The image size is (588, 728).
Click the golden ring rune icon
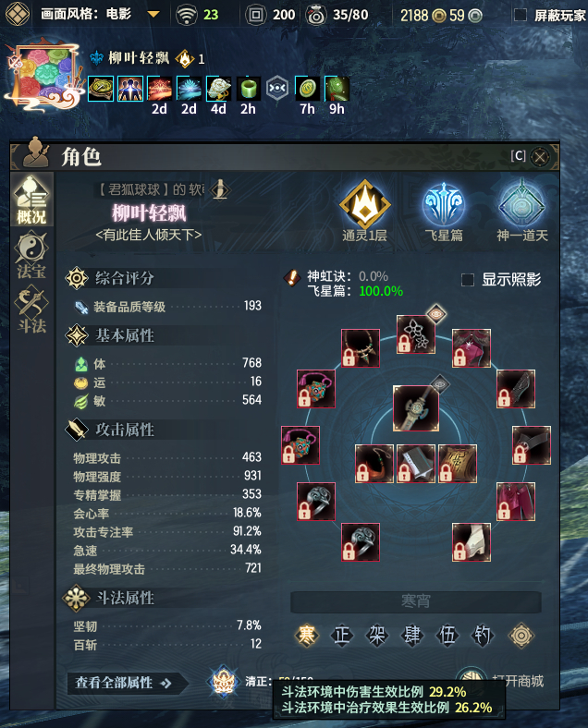[521, 635]
